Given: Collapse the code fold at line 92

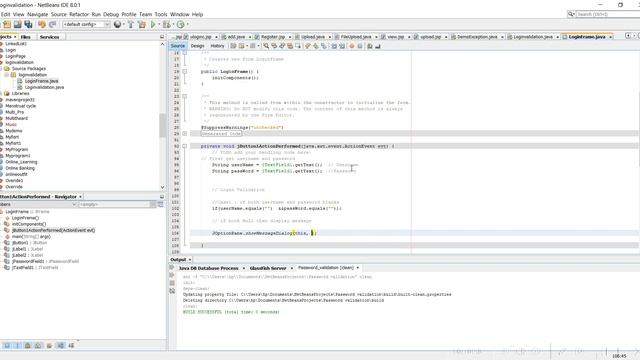Looking at the screenshot, I should [184, 146].
